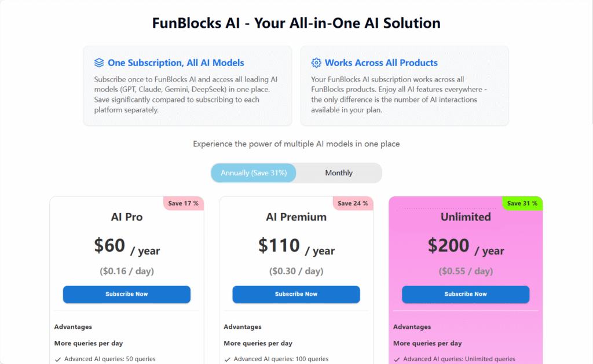The image size is (593, 364).
Task: Click the gear icon beside Works Across All Products
Action: coord(316,62)
